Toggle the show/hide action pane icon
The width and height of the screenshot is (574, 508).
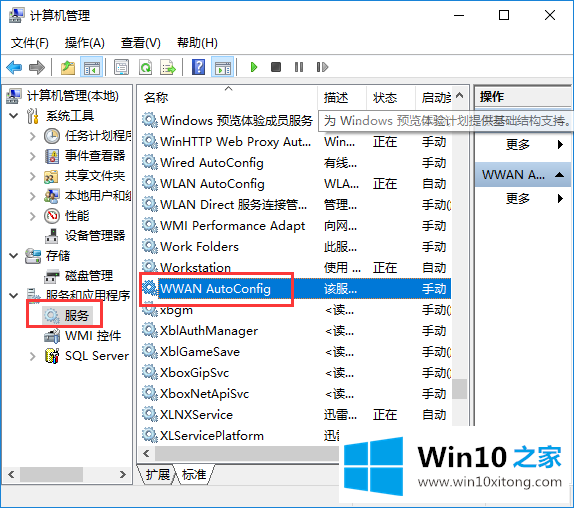pos(223,67)
